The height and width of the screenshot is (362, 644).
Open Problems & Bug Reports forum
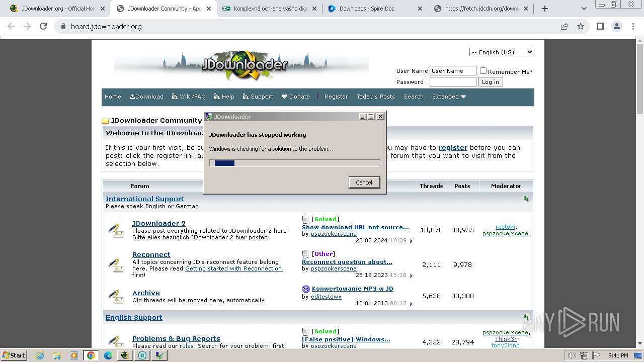176,338
